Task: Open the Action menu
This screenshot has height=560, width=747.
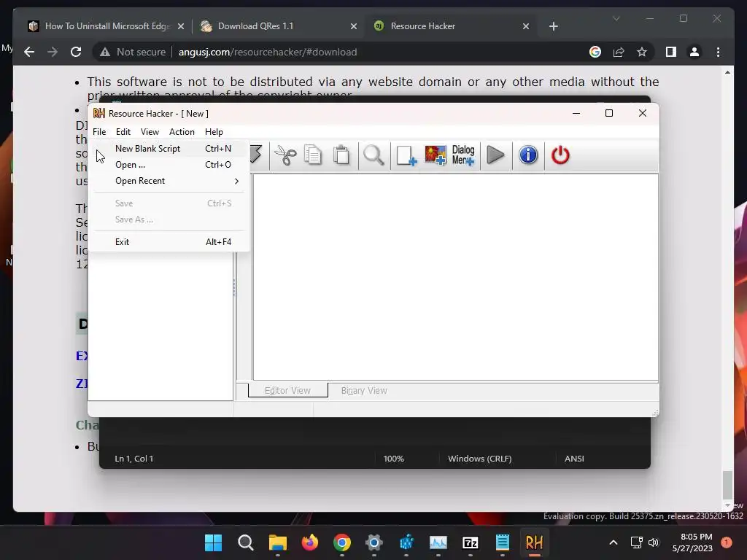Action: [182, 132]
